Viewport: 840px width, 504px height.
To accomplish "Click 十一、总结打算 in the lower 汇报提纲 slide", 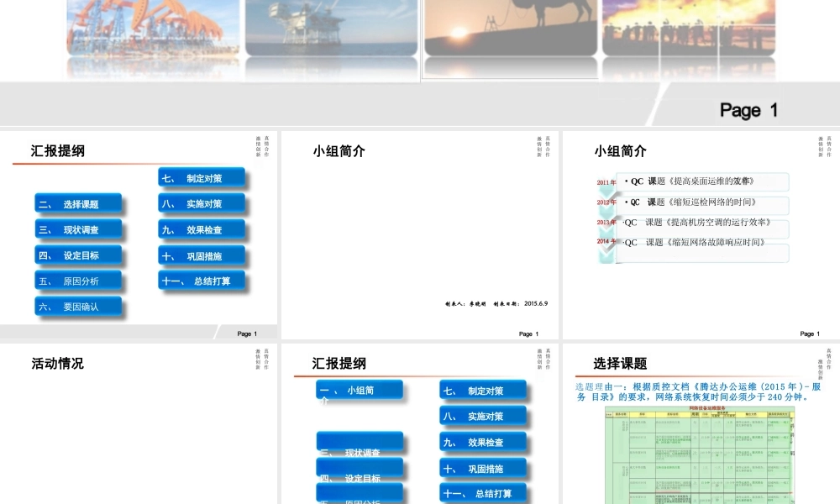I will tap(483, 493).
